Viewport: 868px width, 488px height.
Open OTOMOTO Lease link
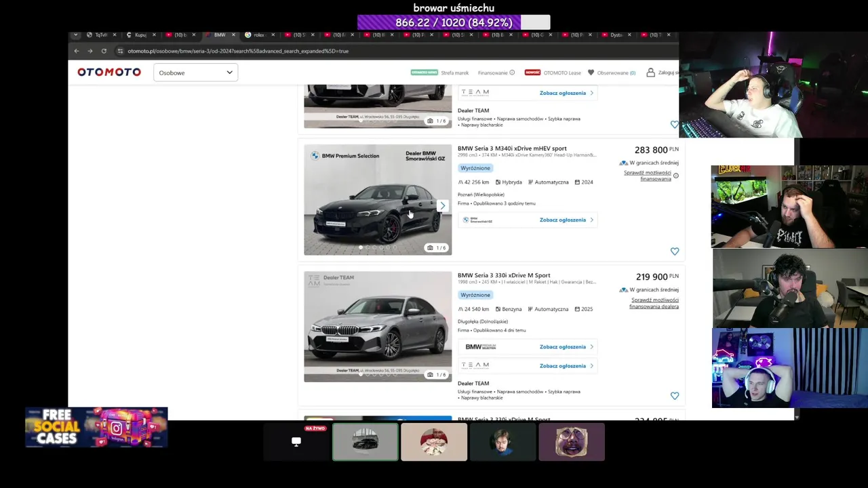coord(561,73)
